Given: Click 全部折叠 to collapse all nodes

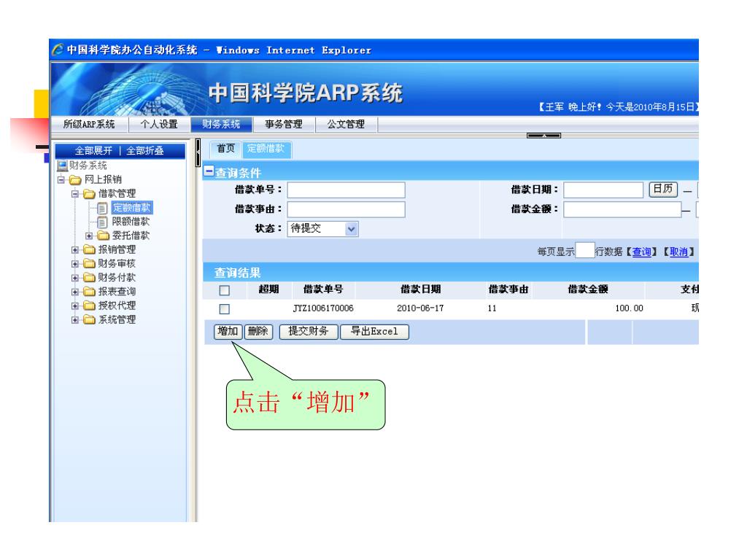Looking at the screenshot, I should [x=145, y=151].
